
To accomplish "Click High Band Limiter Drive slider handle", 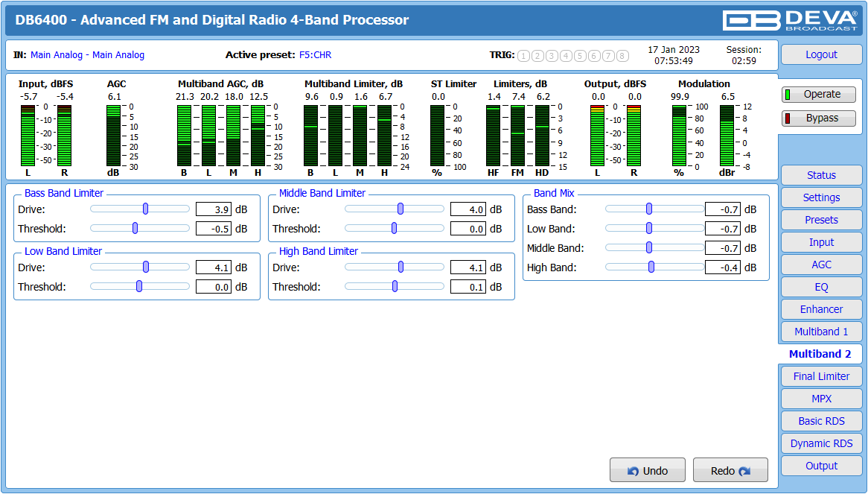I will click(401, 267).
